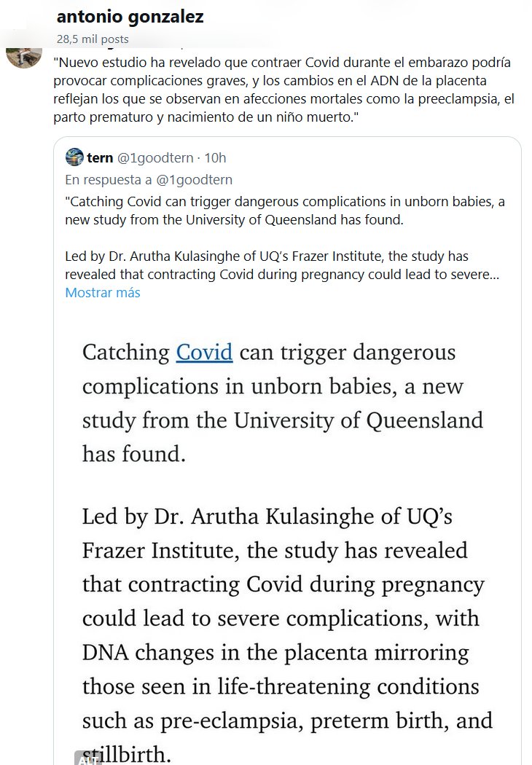The height and width of the screenshot is (765, 532).
Task: Open the '10h' timestamp of quoted post
Action: tap(216, 158)
